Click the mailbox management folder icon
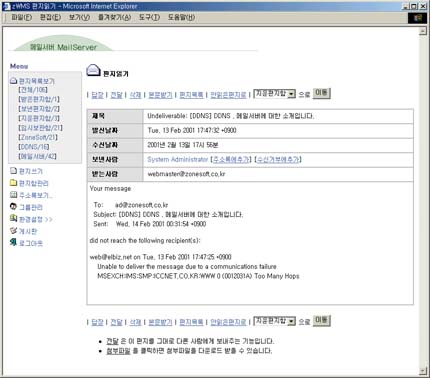Image resolution: width=430 pixels, height=378 pixels. tap(13, 183)
